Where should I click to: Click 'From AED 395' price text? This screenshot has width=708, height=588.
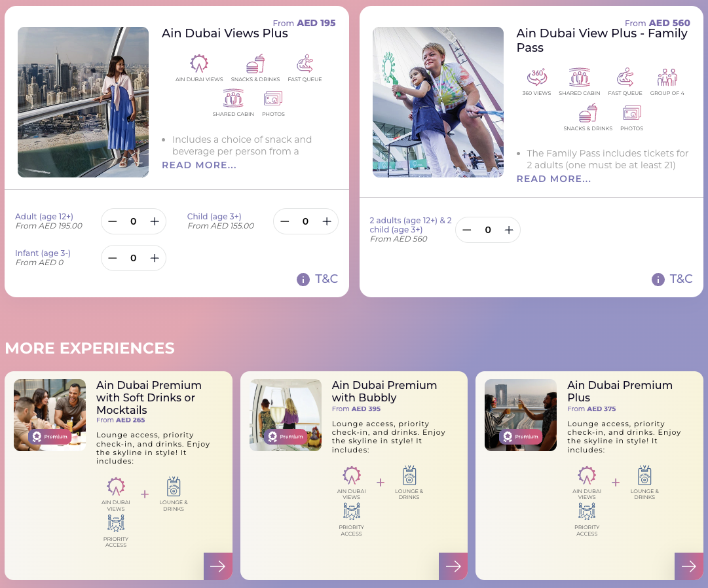pos(356,409)
